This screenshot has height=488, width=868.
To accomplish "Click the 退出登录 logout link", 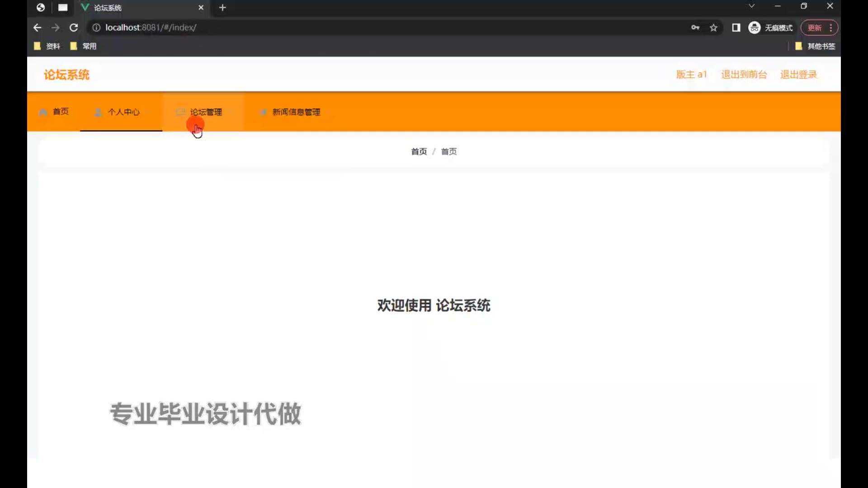I will pyautogui.click(x=798, y=75).
